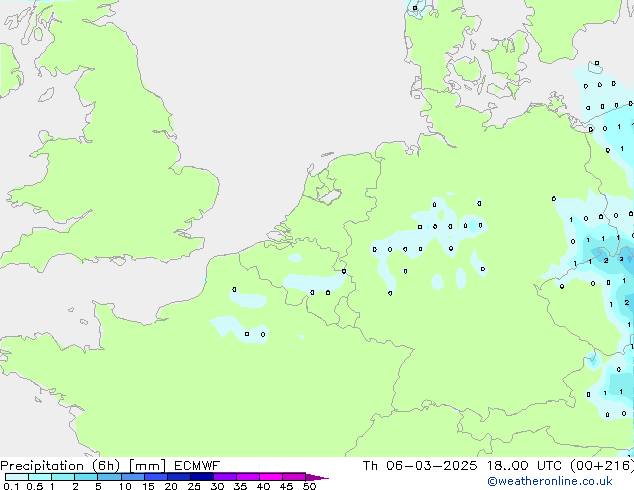Click the "40" legend value label

(263, 486)
